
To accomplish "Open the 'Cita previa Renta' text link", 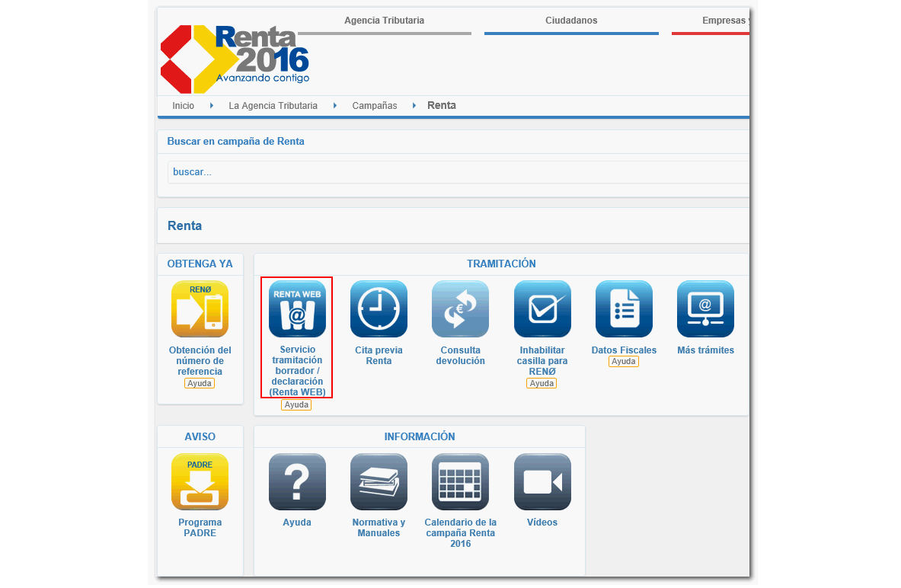I will [x=379, y=356].
